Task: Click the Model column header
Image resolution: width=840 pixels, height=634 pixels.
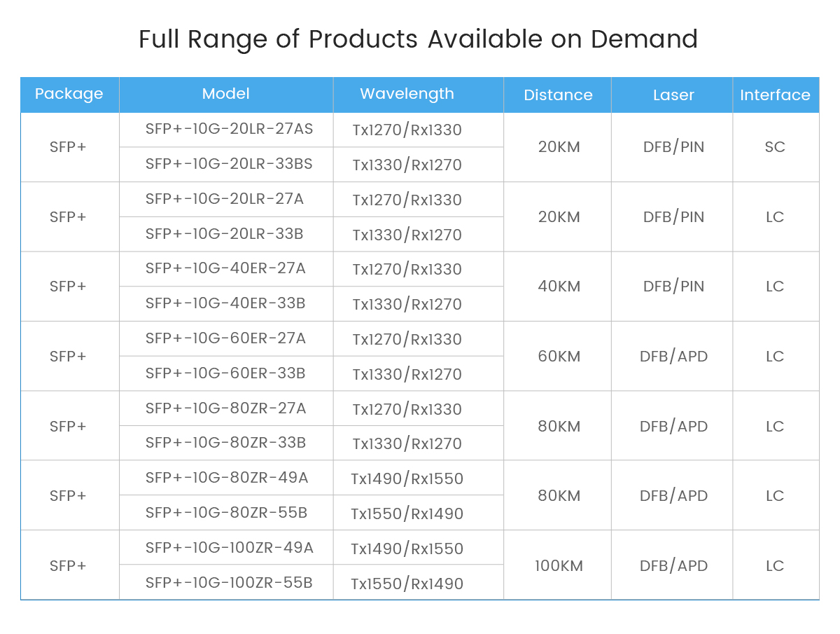Action: coord(225,94)
